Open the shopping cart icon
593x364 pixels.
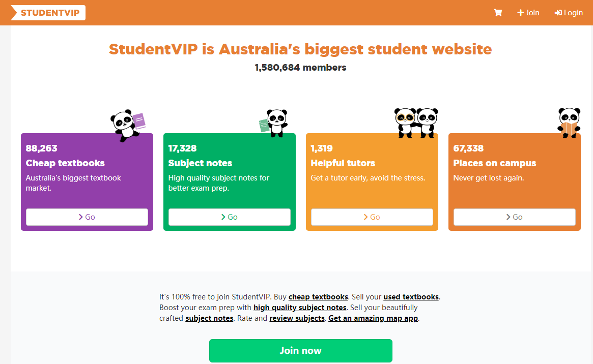(497, 13)
